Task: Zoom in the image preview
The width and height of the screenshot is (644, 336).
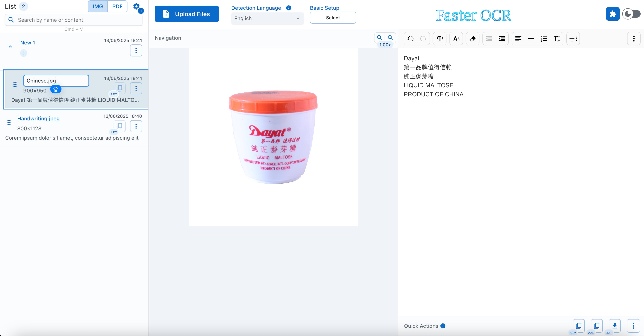Action: pos(390,38)
